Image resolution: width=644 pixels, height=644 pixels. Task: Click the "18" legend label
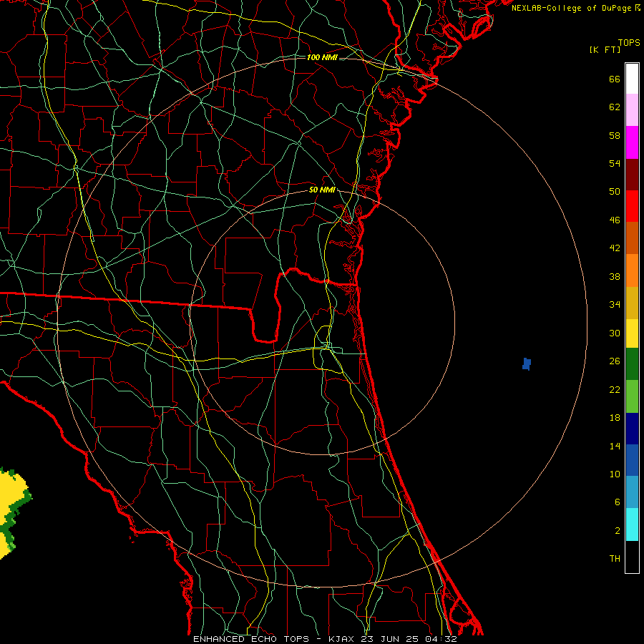(615, 418)
